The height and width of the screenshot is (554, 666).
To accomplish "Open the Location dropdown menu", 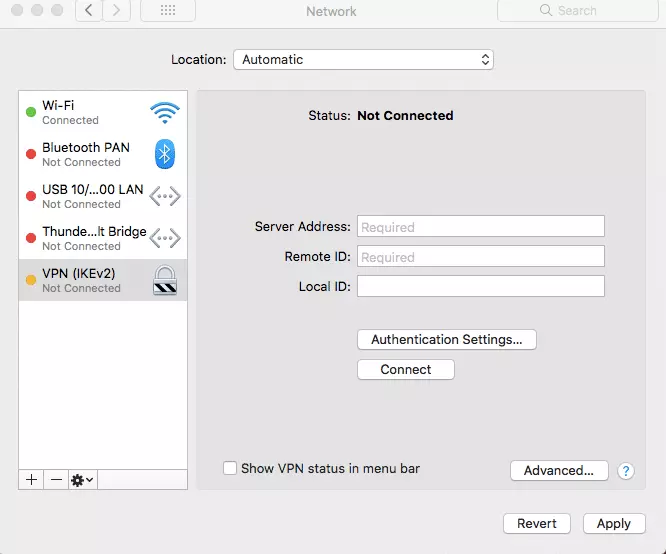I will [363, 60].
